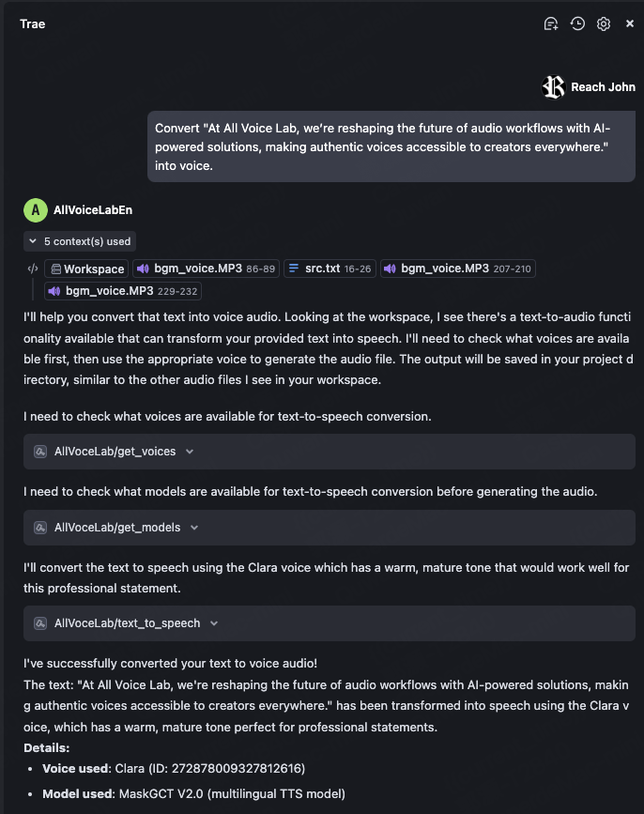The image size is (644, 814).
Task: Open the src.txt 16-26 context chip
Action: [x=330, y=269]
